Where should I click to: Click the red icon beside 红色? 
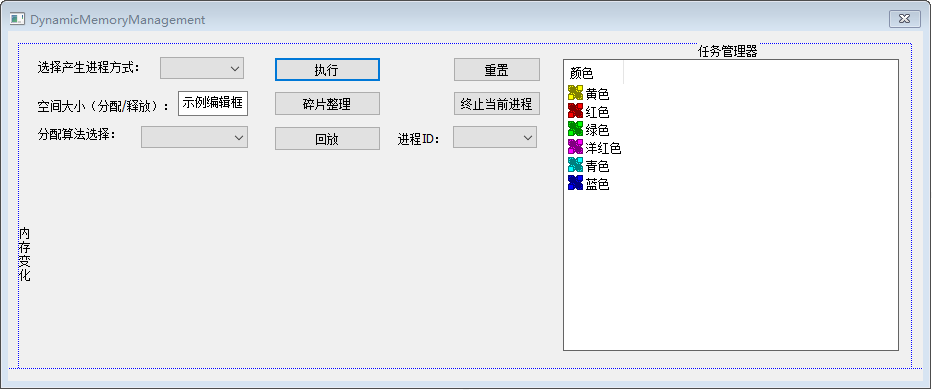click(x=575, y=111)
